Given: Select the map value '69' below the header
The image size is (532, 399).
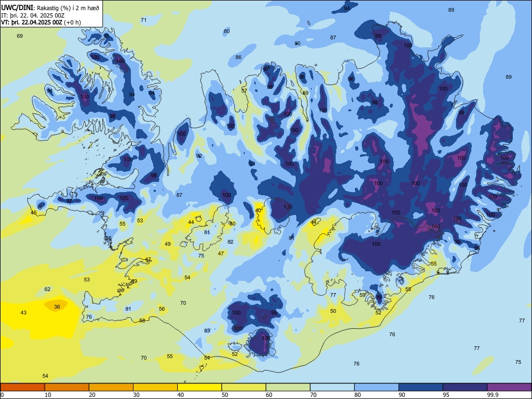Looking at the screenshot, I should pyautogui.click(x=20, y=36).
